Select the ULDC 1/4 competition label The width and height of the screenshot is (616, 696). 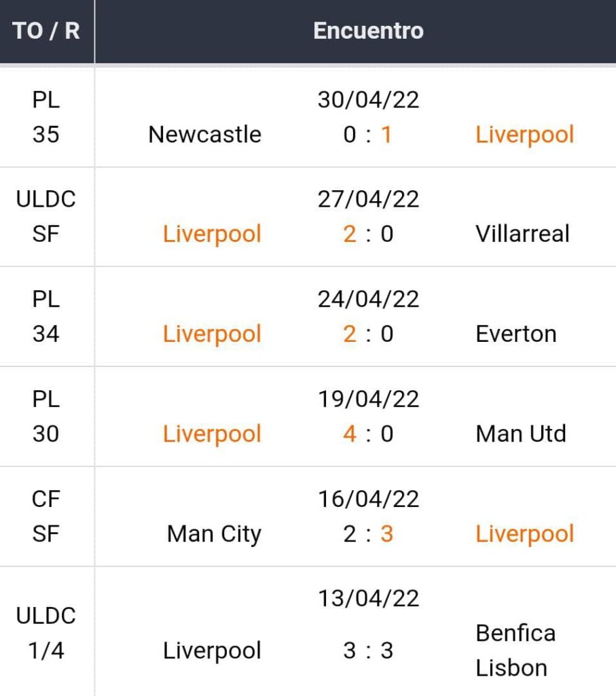click(x=46, y=633)
